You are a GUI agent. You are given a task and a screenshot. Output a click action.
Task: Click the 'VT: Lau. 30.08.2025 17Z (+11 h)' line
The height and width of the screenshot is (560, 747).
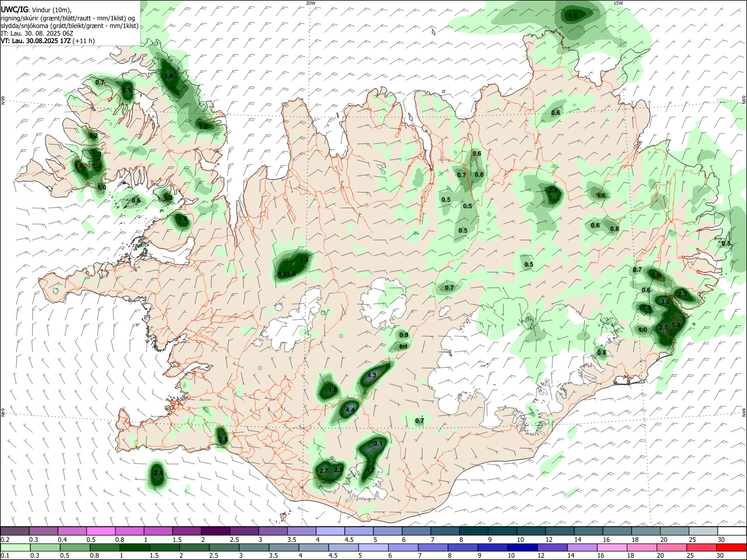[48, 41]
